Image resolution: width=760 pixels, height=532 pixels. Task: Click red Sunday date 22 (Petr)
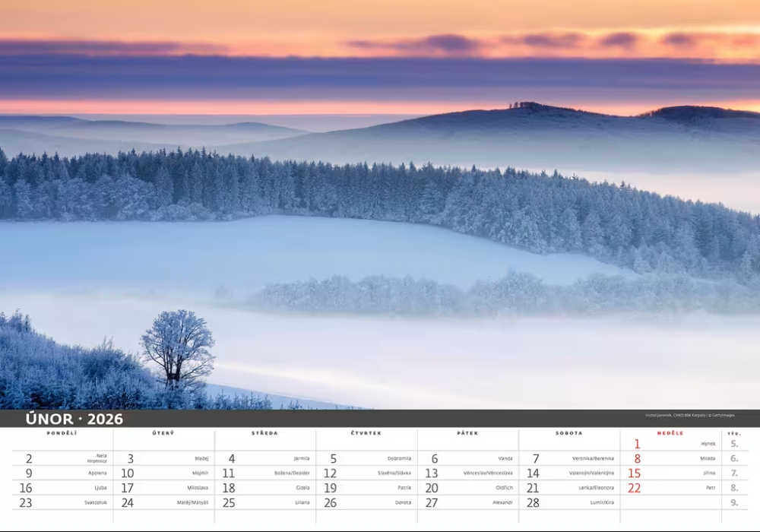(634, 488)
